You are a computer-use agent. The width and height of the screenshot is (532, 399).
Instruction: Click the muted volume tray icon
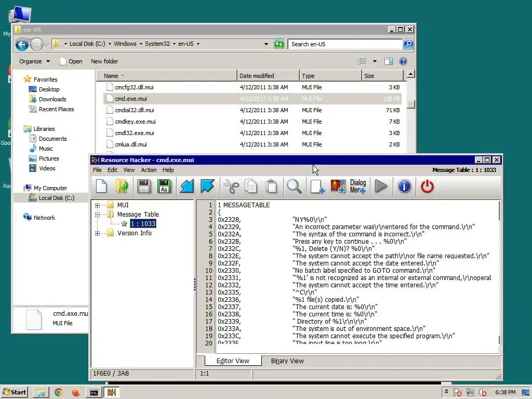(x=483, y=393)
